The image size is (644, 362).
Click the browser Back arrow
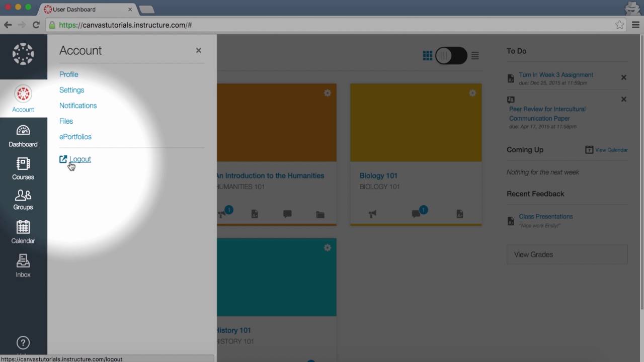8,25
